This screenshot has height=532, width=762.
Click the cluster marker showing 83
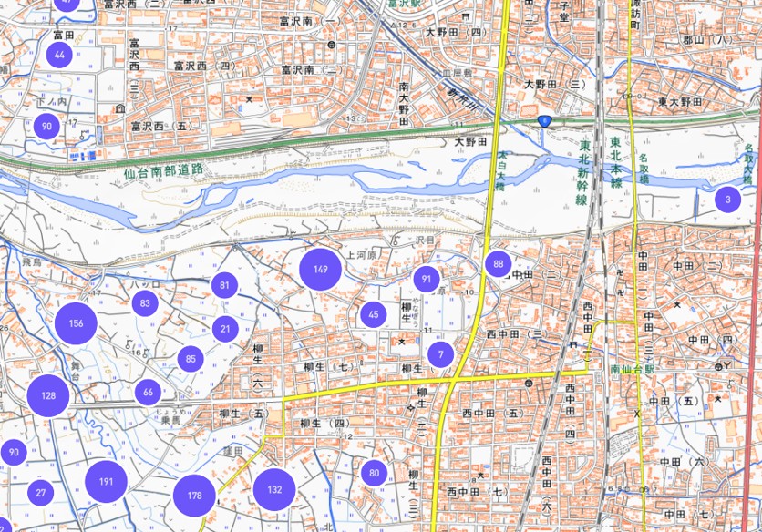coord(145,304)
